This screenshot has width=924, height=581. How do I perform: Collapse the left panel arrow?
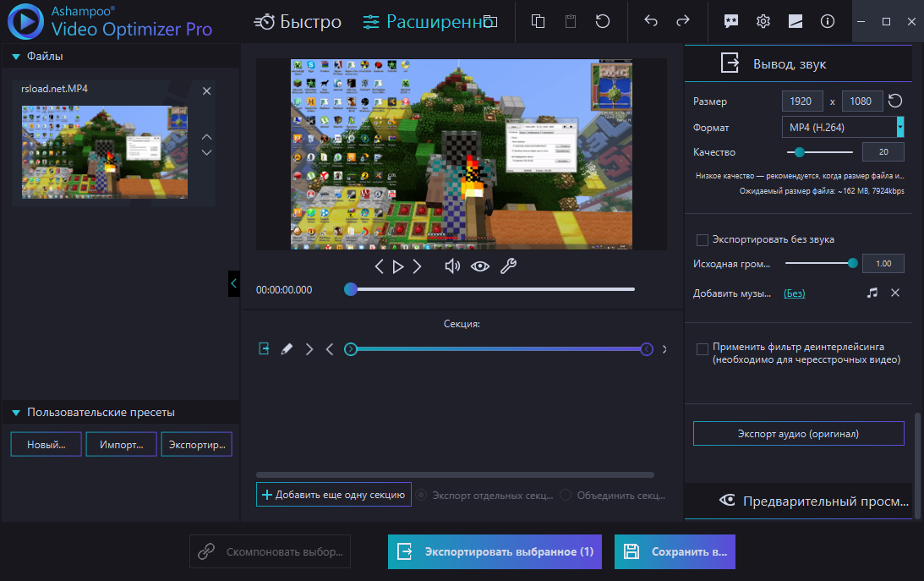[x=234, y=283]
